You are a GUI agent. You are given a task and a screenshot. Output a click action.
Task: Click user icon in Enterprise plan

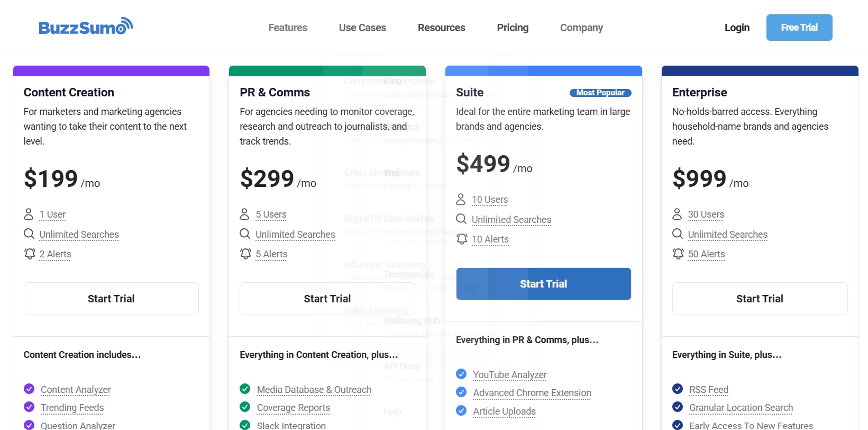[677, 214]
